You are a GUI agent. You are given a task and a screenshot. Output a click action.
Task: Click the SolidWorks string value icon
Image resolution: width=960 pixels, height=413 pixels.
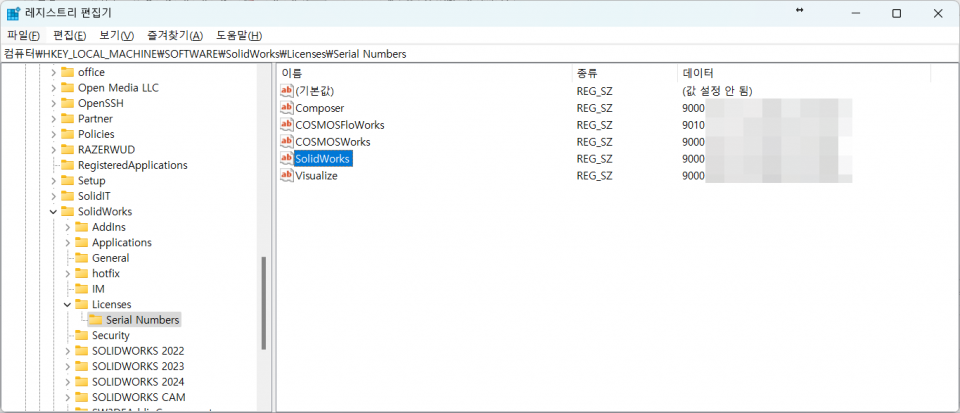tap(287, 159)
